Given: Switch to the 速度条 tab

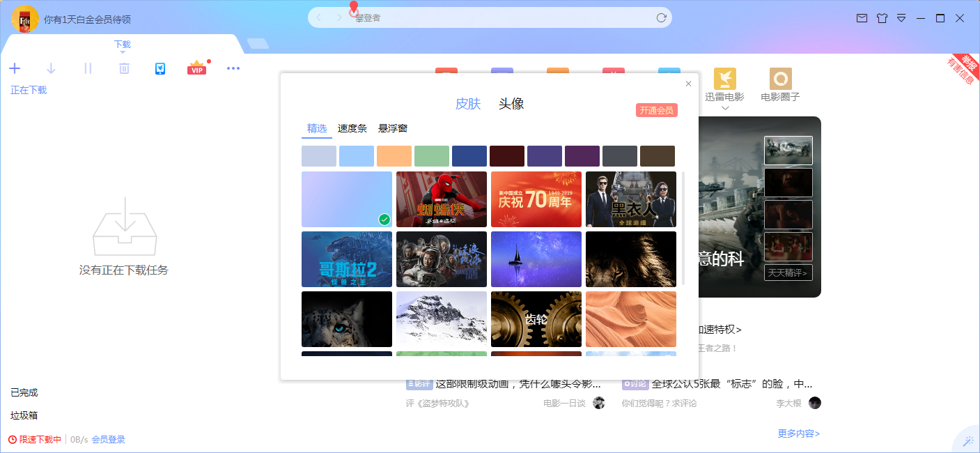Looking at the screenshot, I should pos(352,128).
